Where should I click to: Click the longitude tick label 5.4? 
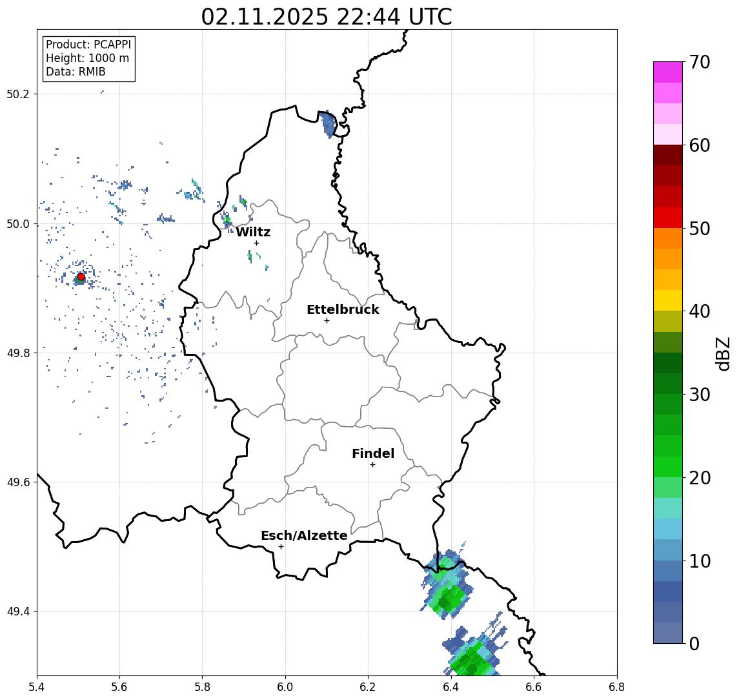[x=37, y=687]
